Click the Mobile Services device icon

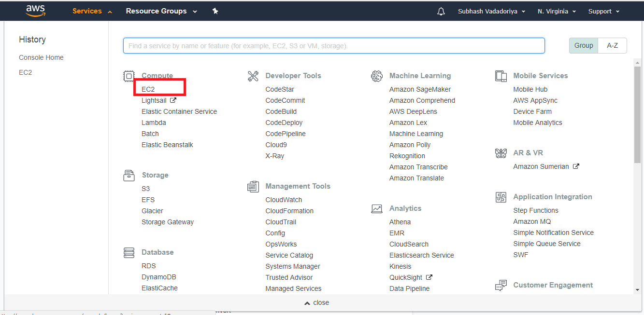click(501, 76)
